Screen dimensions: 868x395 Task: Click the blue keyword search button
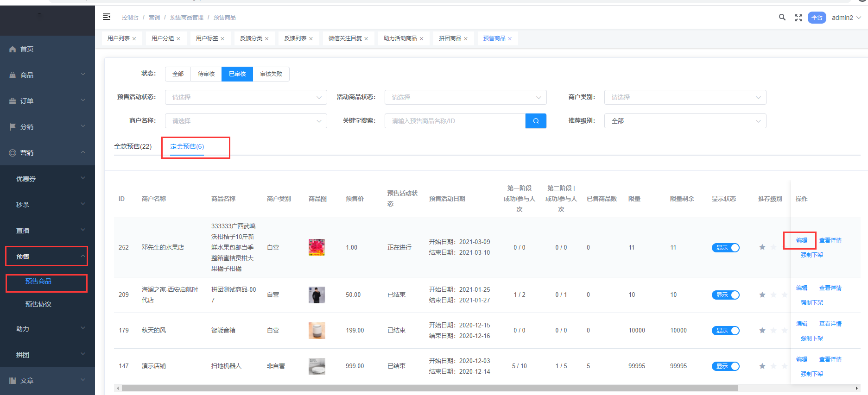tap(536, 121)
